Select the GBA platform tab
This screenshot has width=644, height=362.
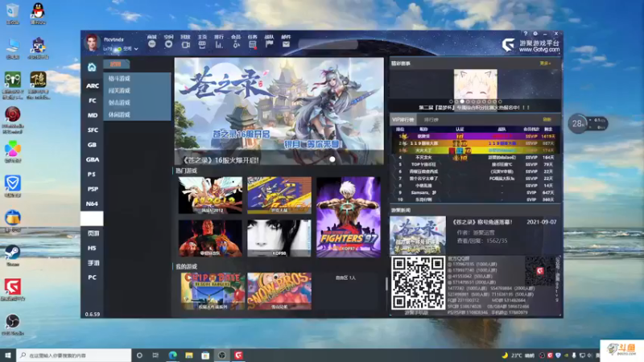[x=92, y=159]
